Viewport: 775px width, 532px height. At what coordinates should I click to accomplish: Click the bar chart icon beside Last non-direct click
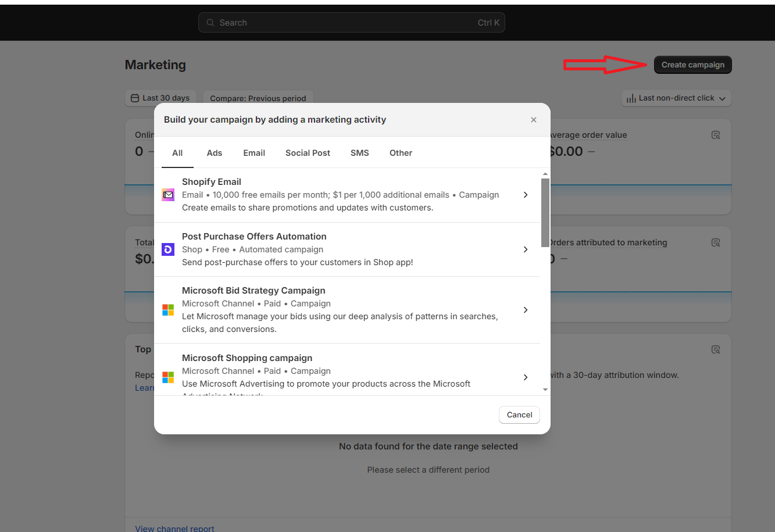pos(631,99)
